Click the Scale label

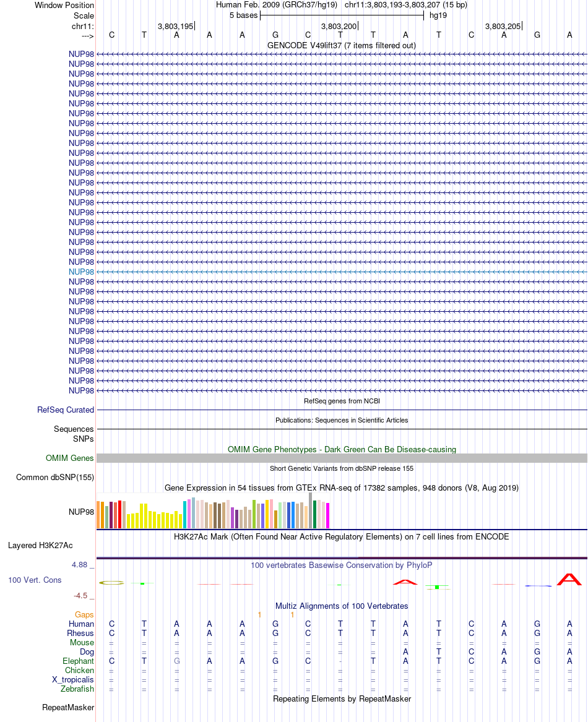pos(84,15)
